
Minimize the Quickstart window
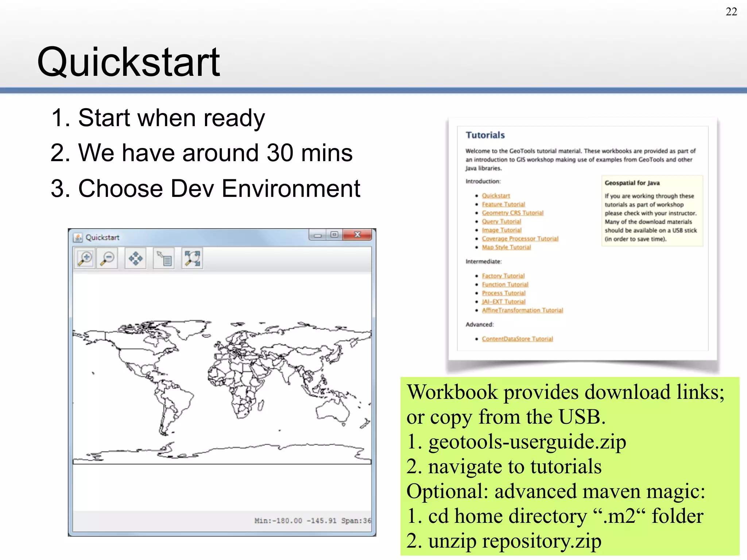(318, 235)
